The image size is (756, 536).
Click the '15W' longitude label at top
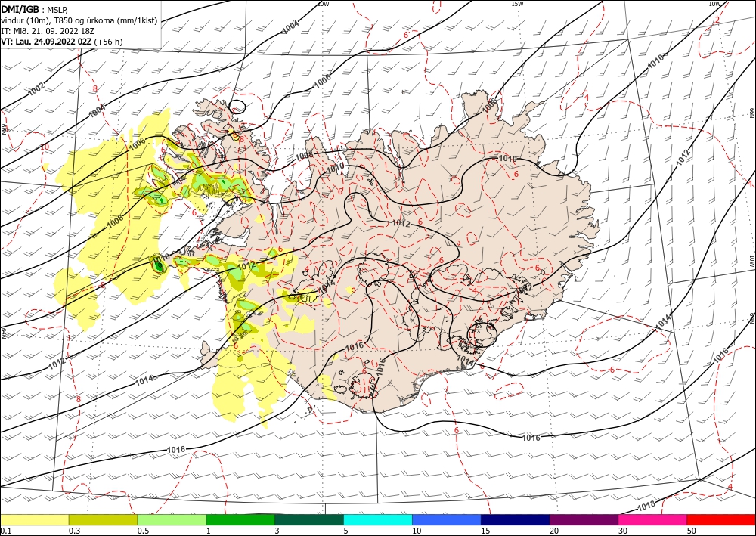click(517, 4)
